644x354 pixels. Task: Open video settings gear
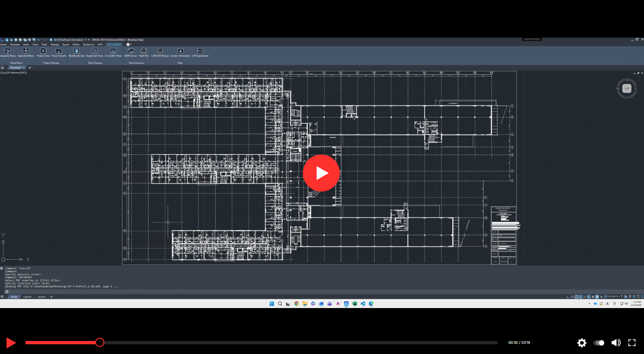click(x=582, y=343)
